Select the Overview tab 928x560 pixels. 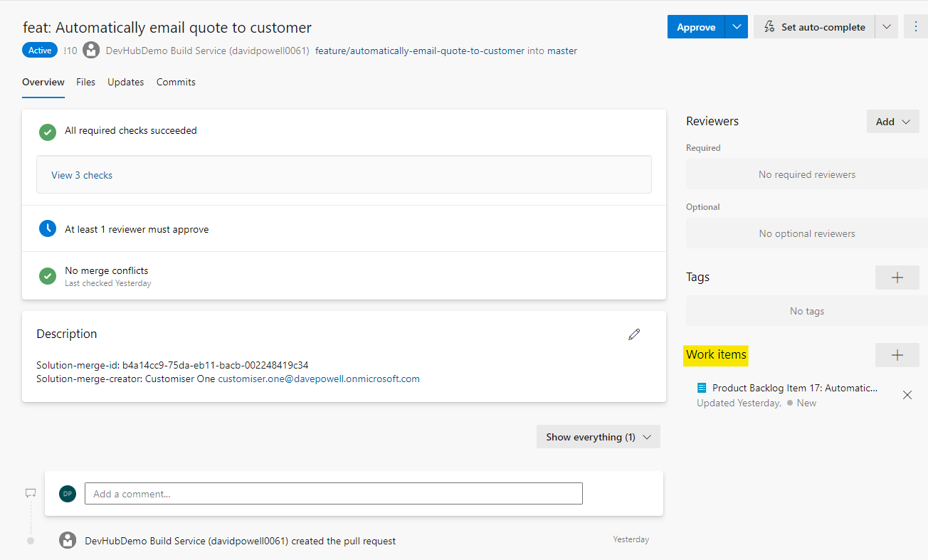(x=43, y=82)
